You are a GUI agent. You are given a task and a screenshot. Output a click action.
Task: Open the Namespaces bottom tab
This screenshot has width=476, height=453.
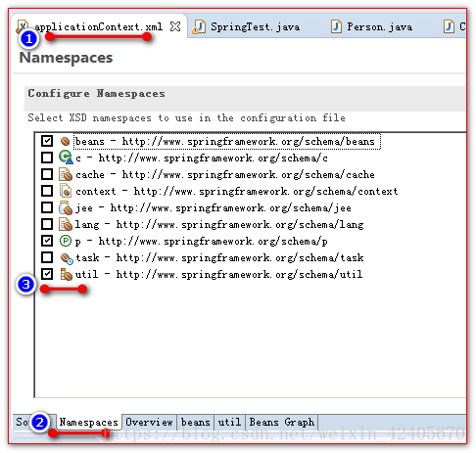[x=88, y=423]
